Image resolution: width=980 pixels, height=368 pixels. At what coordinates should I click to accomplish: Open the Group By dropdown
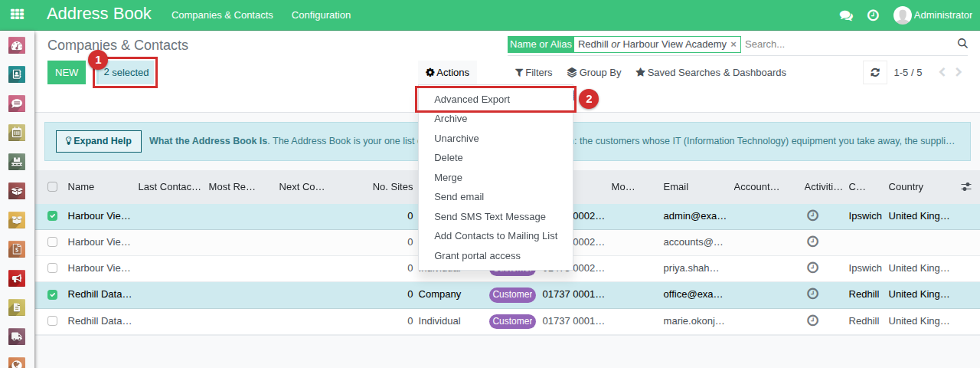(594, 73)
